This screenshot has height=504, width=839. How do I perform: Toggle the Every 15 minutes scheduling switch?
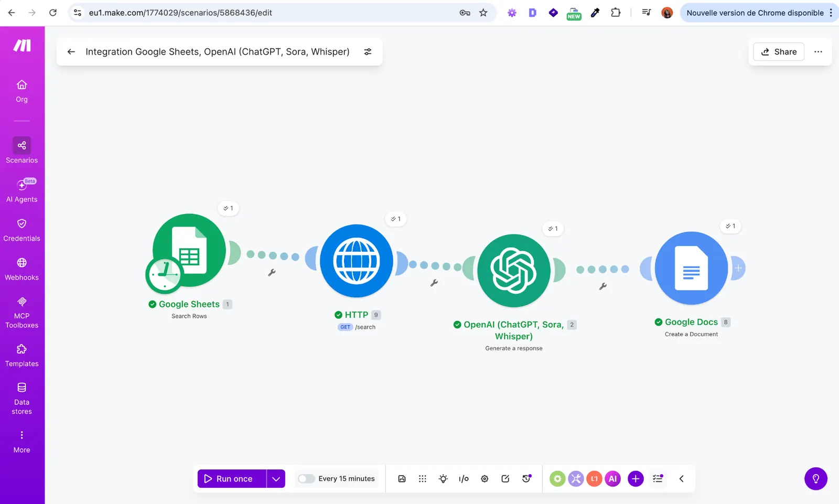306,479
